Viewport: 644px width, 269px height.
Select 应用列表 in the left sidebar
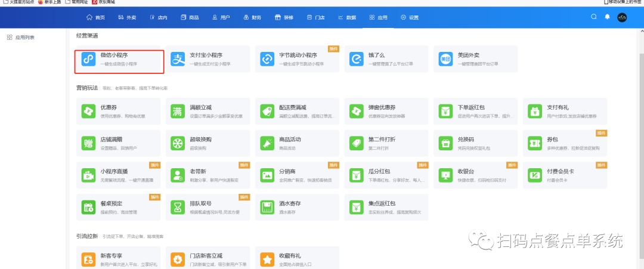click(24, 38)
